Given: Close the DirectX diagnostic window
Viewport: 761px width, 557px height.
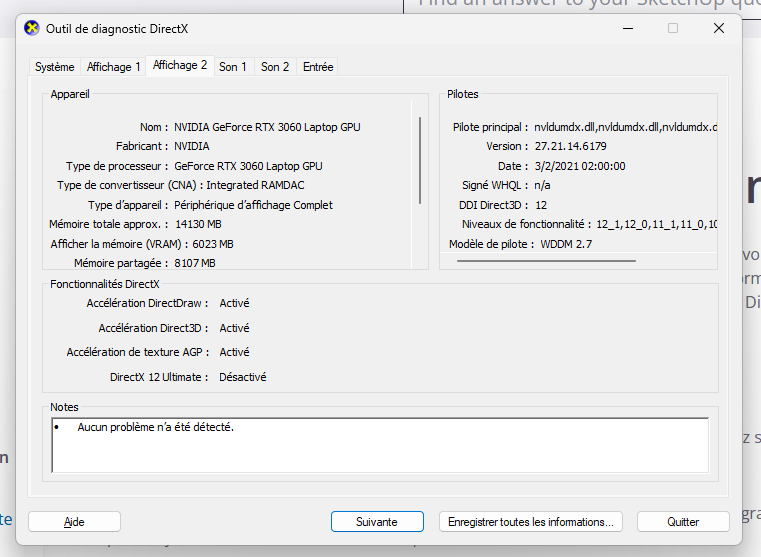Looking at the screenshot, I should (x=719, y=28).
